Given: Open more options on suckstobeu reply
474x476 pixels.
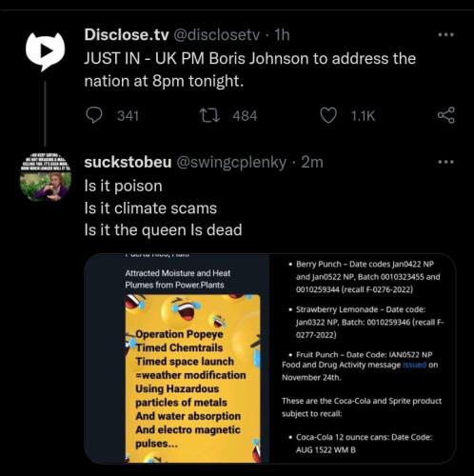Looking at the screenshot, I should tap(445, 162).
